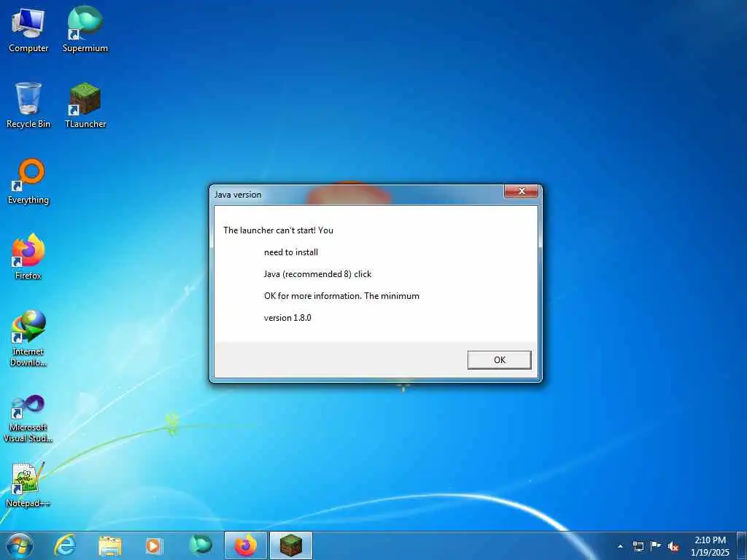Select the Internet Download Manager shortcut

[28, 338]
